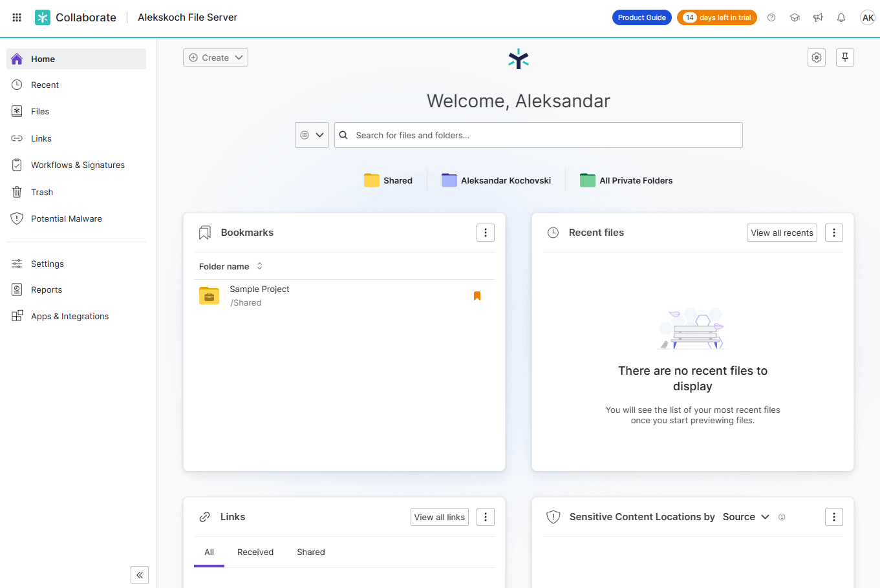Viewport: 880px width, 588px height.
Task: Open Sample Project bookmark row
Action: (344, 296)
